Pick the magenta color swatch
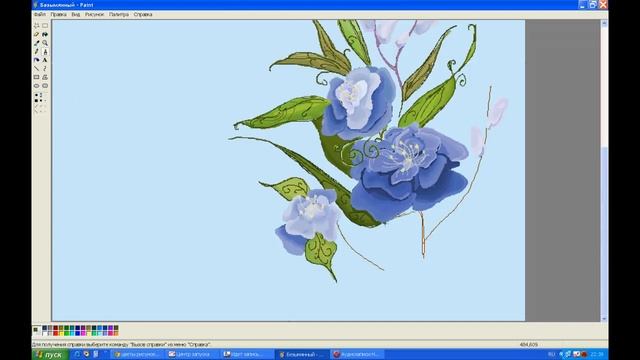The width and height of the screenshot is (640, 360). [x=83, y=333]
